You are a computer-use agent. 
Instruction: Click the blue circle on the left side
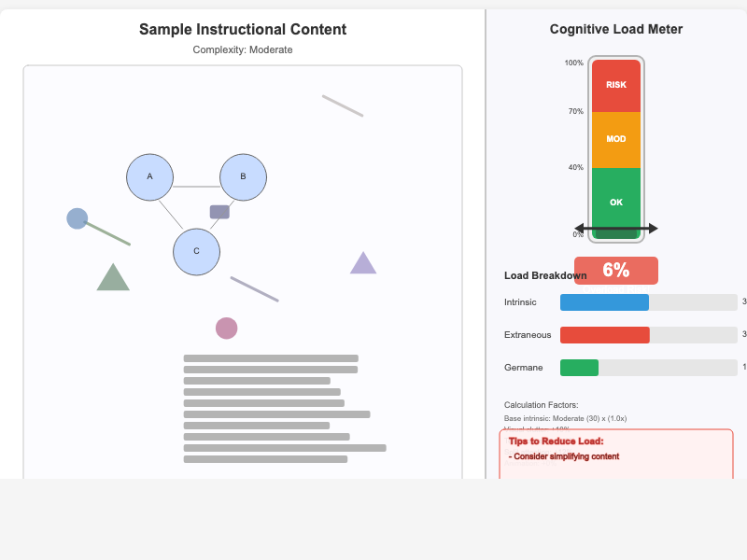tap(78, 218)
